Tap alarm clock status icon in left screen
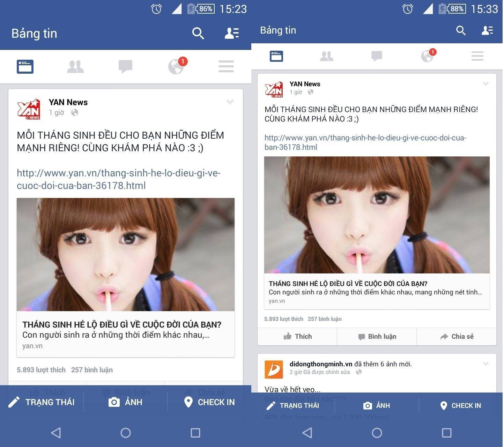Screen dimensions: 504x447 tap(156, 9)
